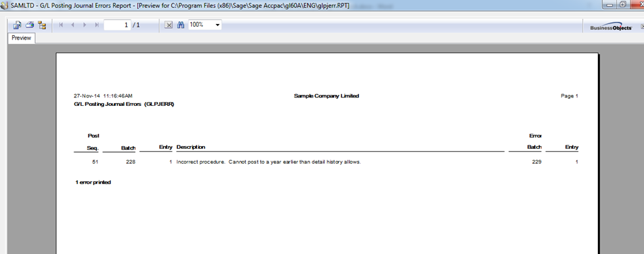Viewport: 644px width, 254px height.
Task: Click the Close Current View icon
Action: tap(168, 25)
